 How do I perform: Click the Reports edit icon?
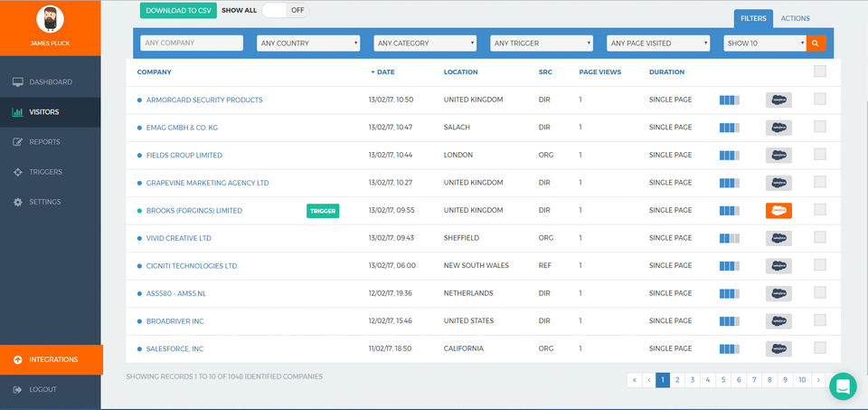coord(18,142)
